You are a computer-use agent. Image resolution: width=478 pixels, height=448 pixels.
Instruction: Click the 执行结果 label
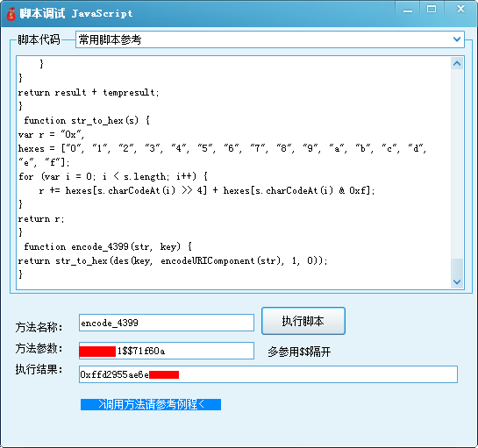coord(39,369)
